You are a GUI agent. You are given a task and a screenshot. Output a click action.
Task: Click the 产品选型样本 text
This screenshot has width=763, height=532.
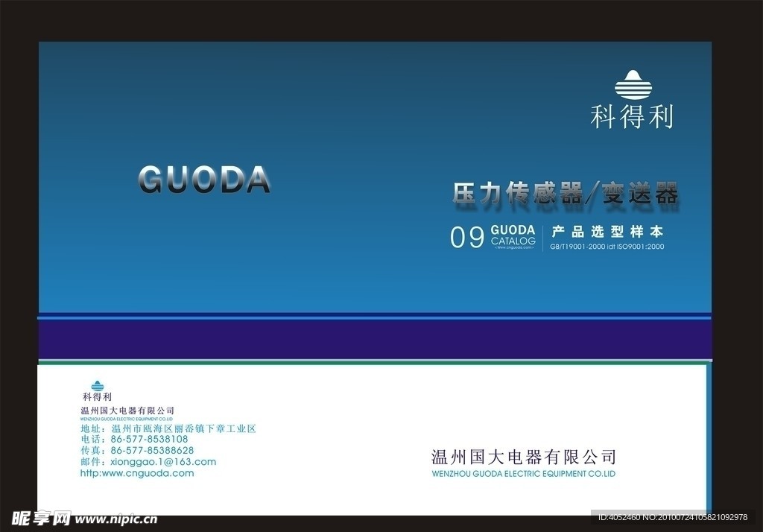(x=607, y=232)
